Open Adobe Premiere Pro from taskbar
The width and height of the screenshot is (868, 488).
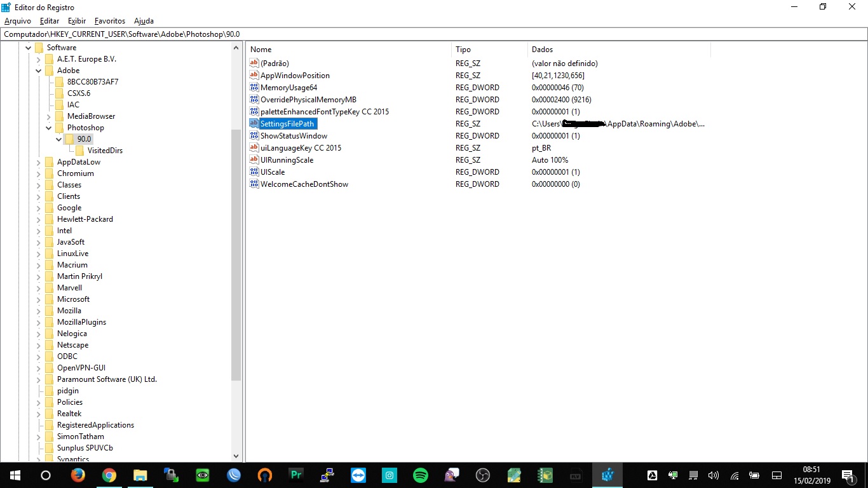pos(296,475)
